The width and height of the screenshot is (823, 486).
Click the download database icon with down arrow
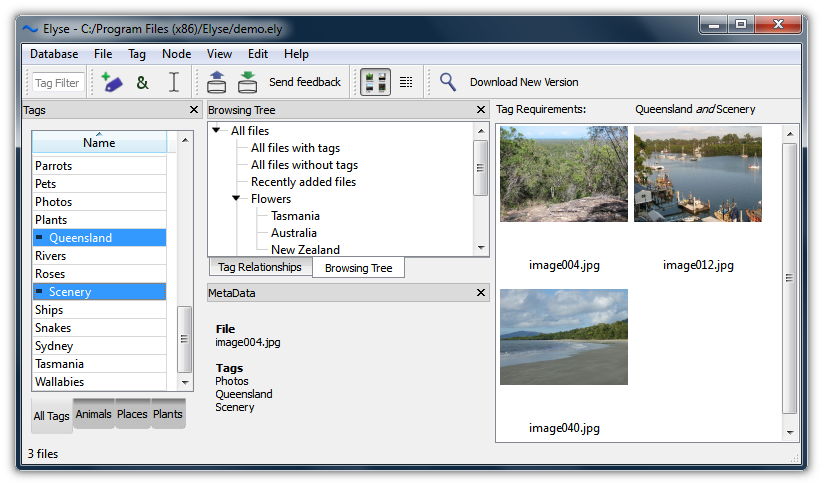point(247,83)
